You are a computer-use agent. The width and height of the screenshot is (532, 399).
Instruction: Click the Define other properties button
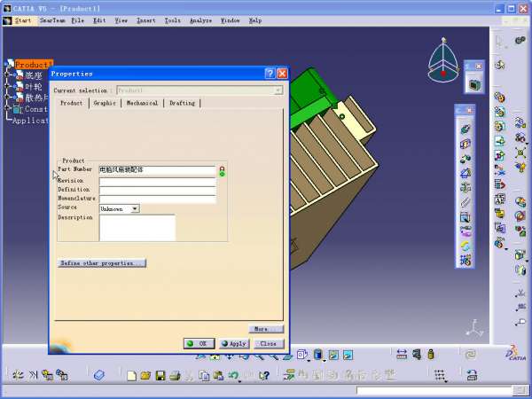[101, 263]
